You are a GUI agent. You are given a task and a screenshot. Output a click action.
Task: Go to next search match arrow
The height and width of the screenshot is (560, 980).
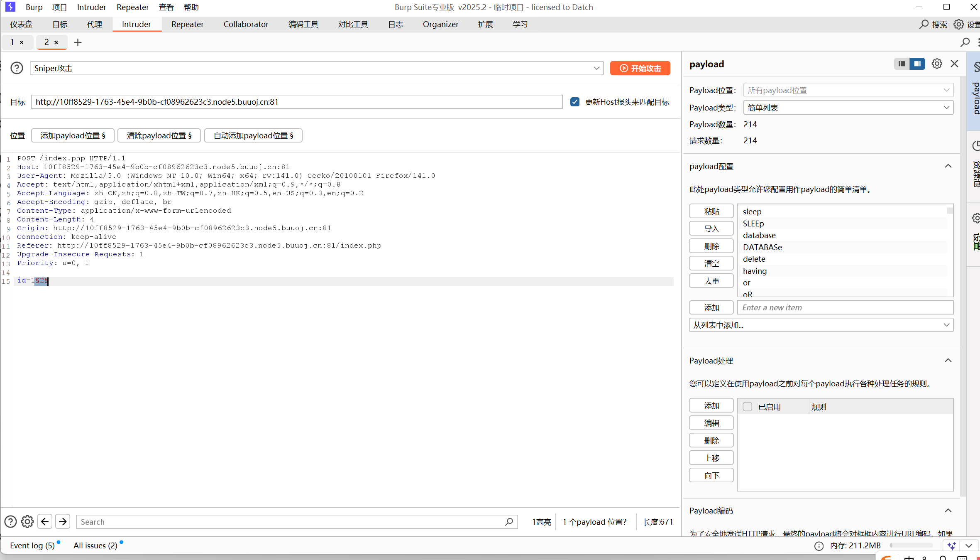pyautogui.click(x=63, y=522)
